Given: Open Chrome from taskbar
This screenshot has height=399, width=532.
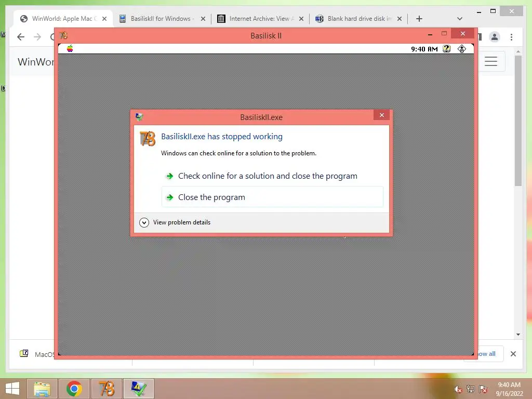Looking at the screenshot, I should point(74,389).
